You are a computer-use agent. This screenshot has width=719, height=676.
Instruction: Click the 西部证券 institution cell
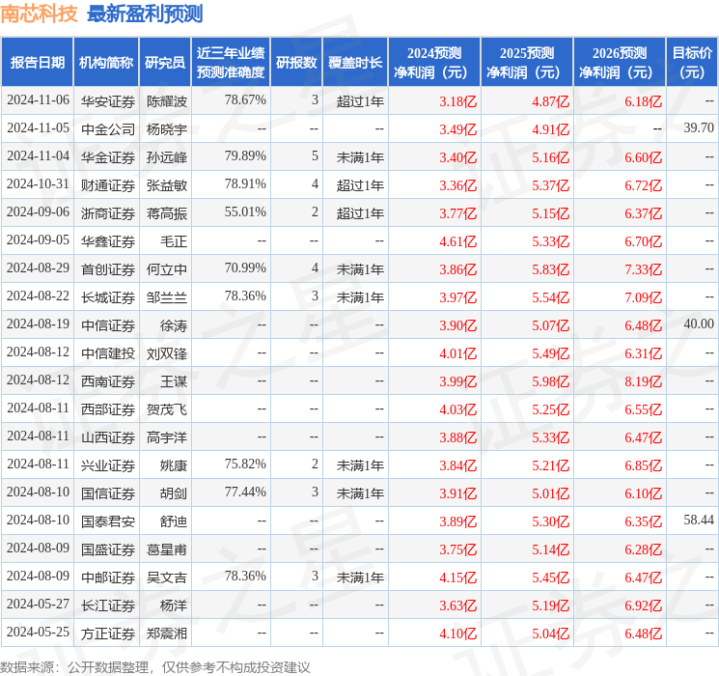(x=108, y=409)
